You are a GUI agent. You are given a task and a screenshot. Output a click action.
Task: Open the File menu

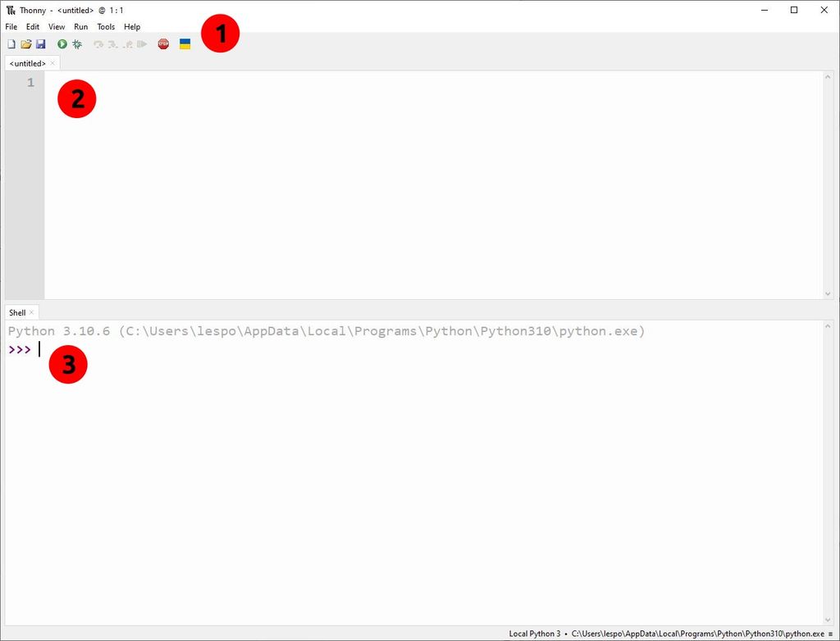11,26
